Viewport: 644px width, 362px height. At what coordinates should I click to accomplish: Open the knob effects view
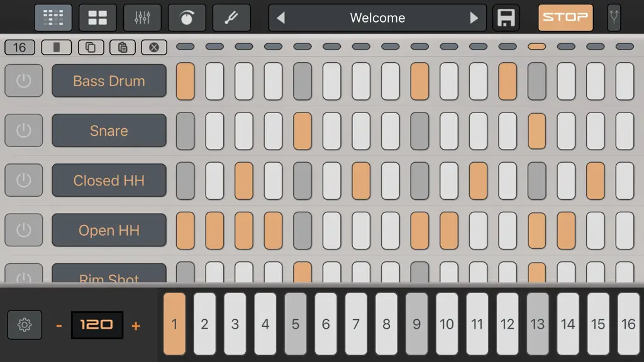coord(187,18)
